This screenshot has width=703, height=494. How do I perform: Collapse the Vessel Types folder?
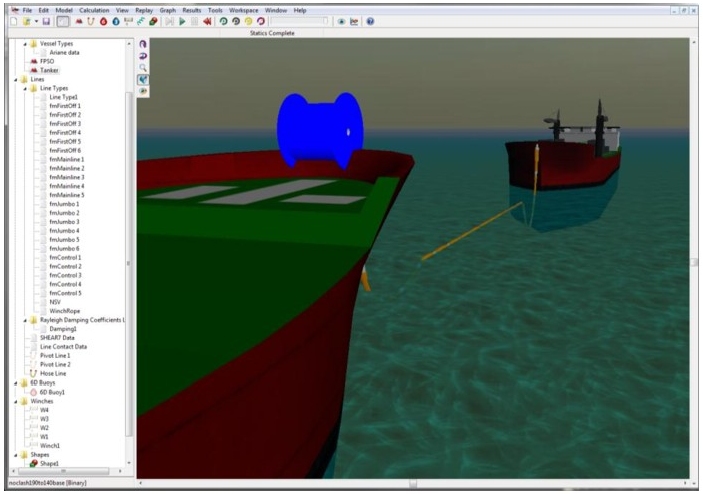click(25, 44)
